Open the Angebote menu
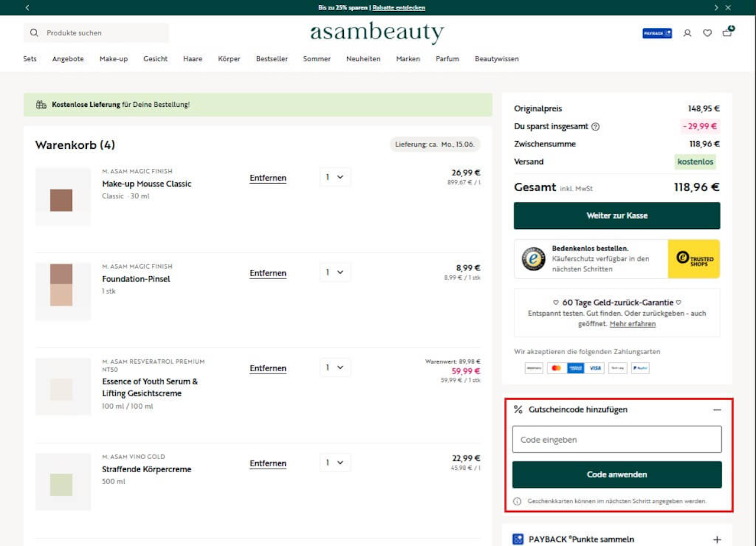The image size is (756, 546). [68, 59]
